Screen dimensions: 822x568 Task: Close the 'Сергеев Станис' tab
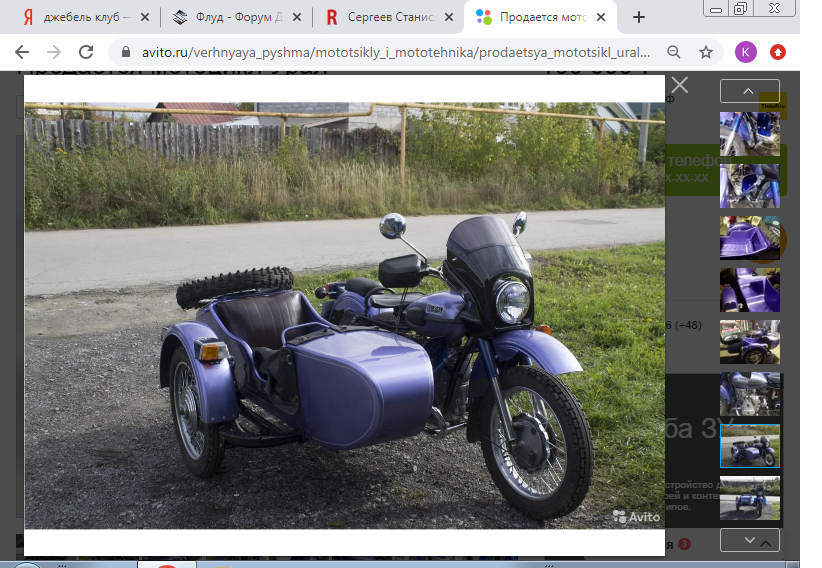tap(449, 17)
